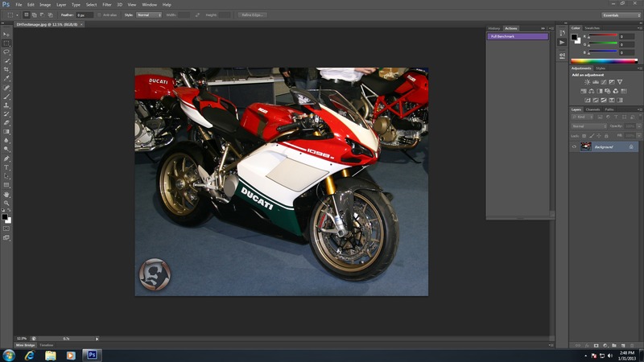
Task: Select the Lasso tool
Action: [6, 51]
